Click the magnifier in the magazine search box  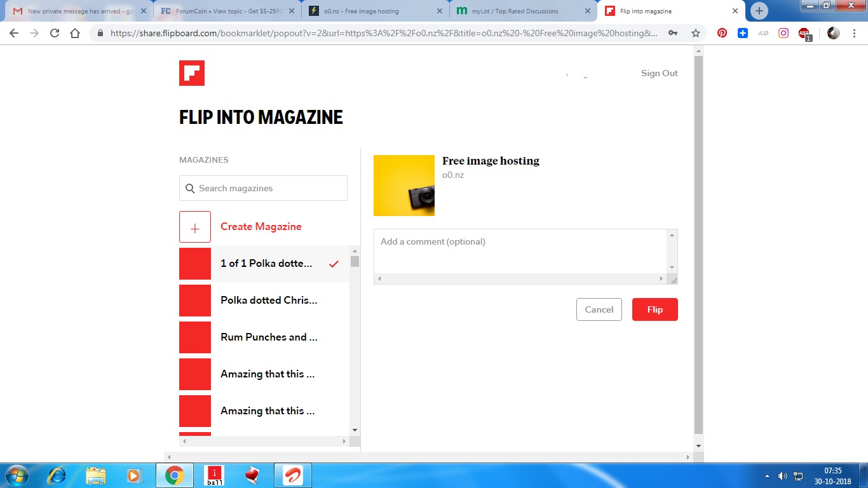(190, 188)
